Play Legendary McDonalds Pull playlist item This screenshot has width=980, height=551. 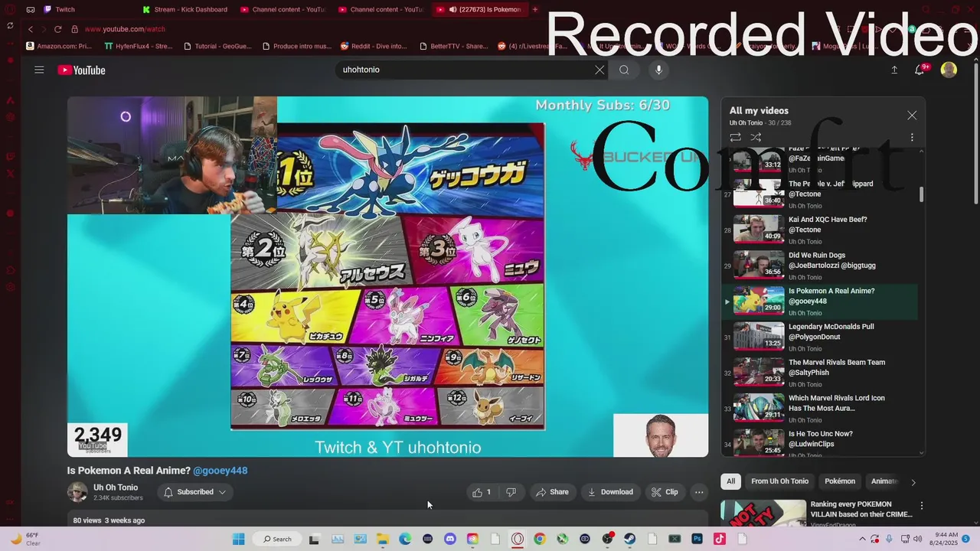[819, 337]
